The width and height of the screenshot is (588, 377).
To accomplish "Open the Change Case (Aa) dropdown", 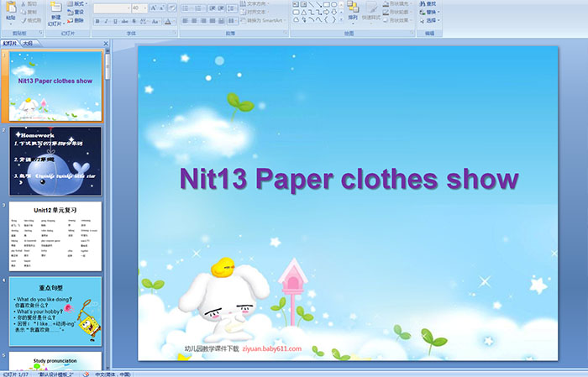I will 155,21.
